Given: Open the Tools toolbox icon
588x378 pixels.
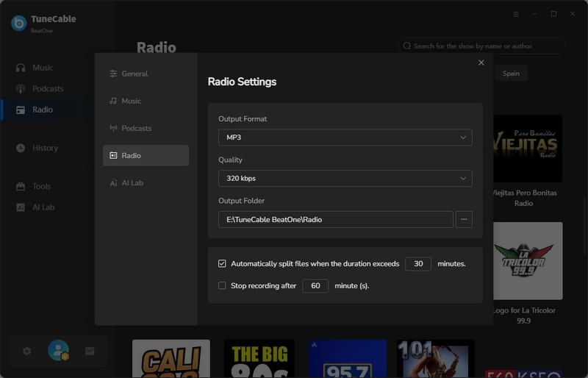Looking at the screenshot, I should (x=21, y=186).
